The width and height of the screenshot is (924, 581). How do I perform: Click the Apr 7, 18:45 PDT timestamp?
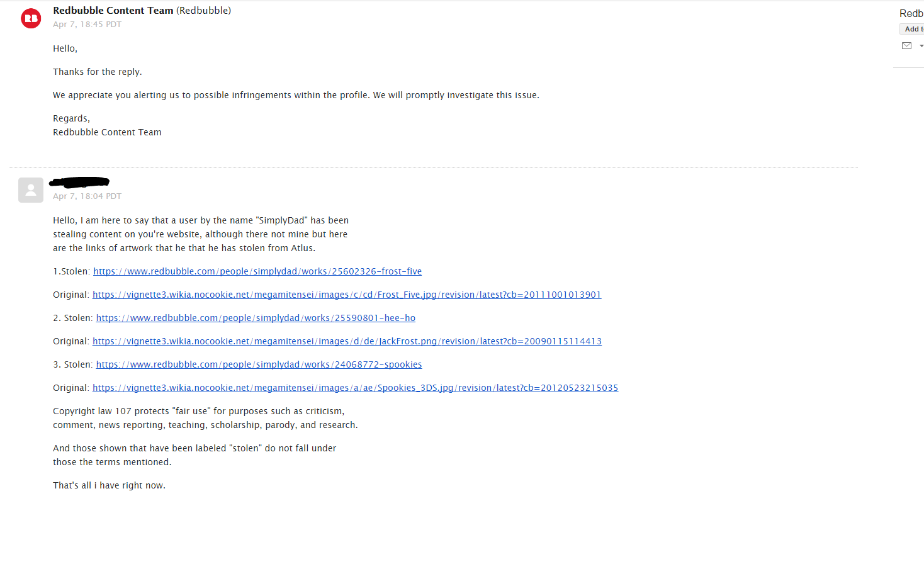[87, 25]
